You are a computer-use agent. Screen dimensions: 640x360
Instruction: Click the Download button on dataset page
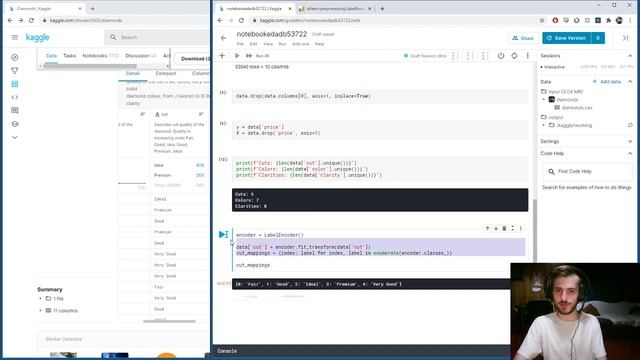point(194,59)
